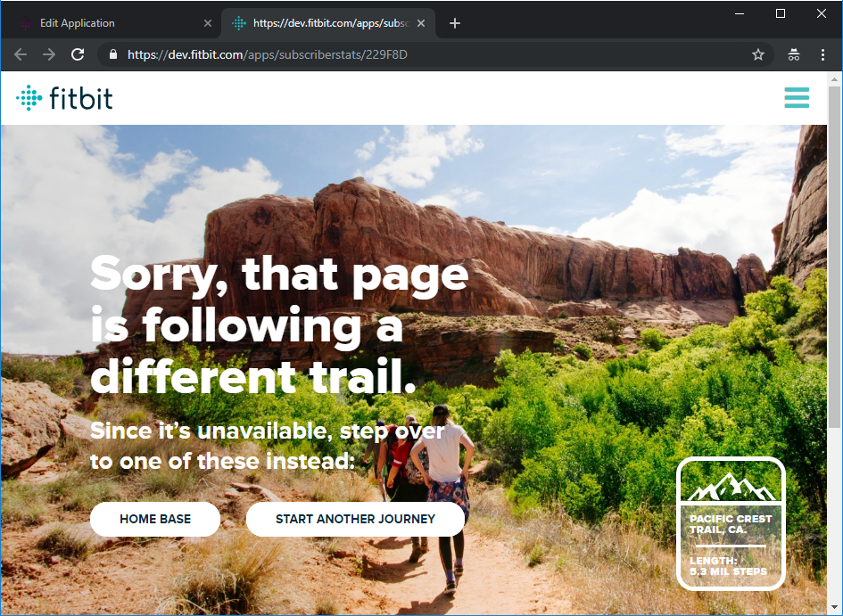The image size is (843, 616).
Task: Bookmark this page with the star icon
Action: (758, 54)
